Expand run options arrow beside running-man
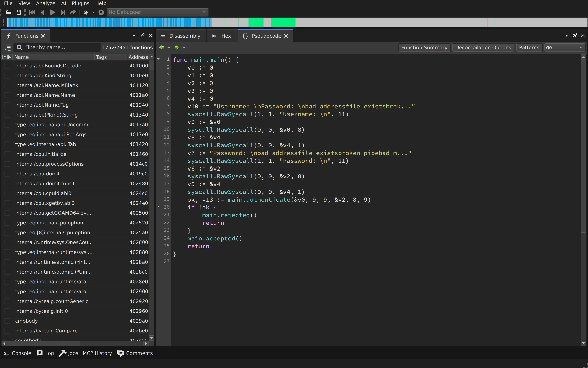This screenshot has height=368, width=588. tap(93, 12)
